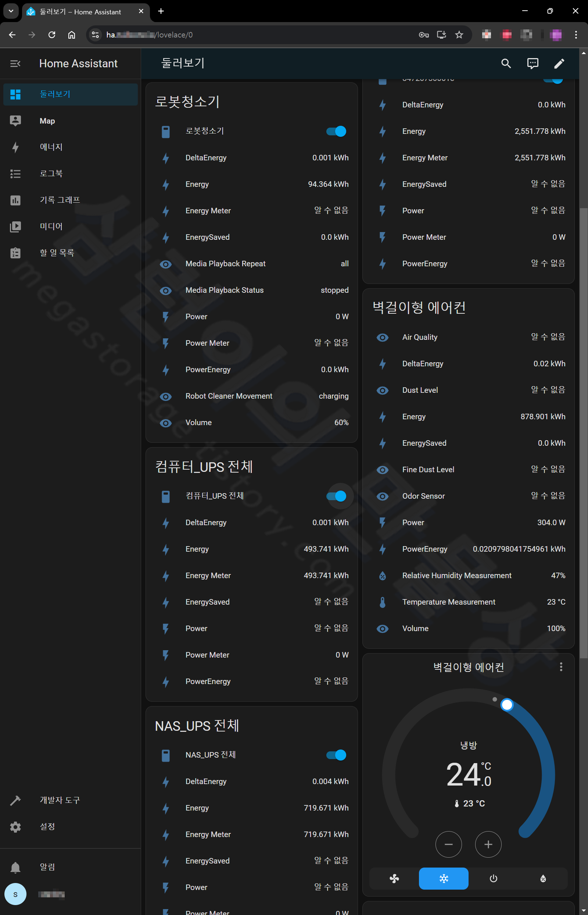
Task: Select cooling snowflake mode on thermostat
Action: [x=444, y=878]
